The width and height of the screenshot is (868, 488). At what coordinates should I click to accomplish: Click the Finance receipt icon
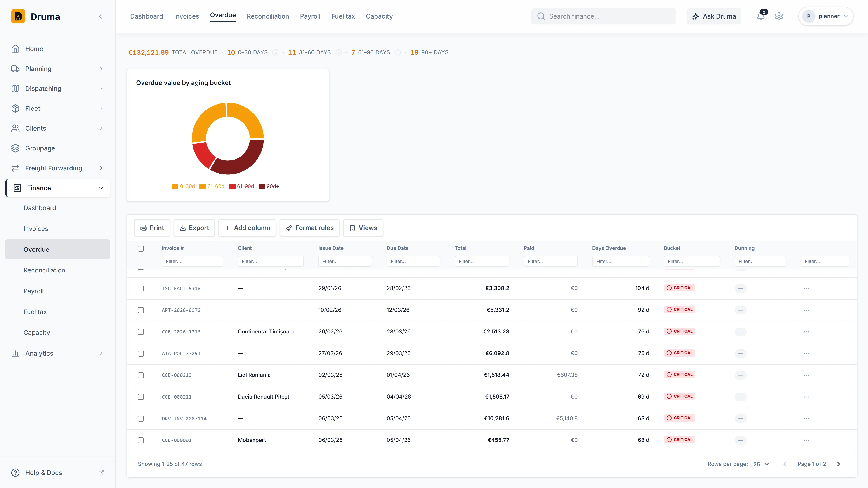(17, 188)
